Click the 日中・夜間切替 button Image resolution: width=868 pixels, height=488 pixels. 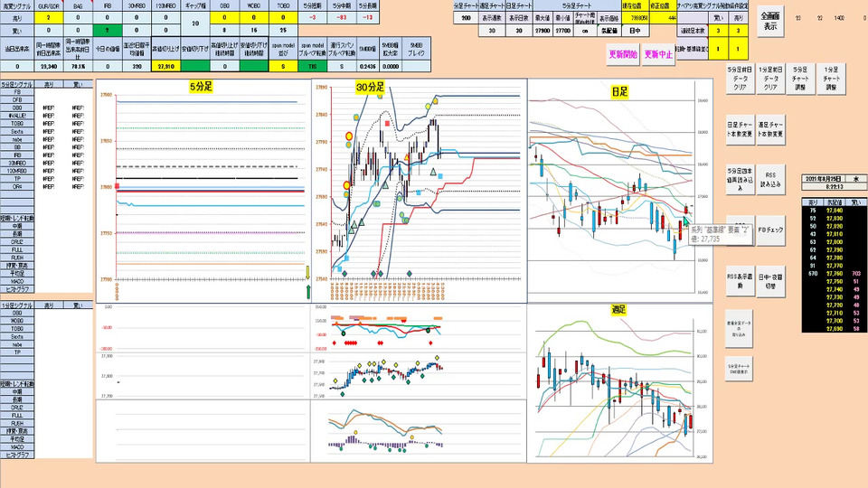770,281
